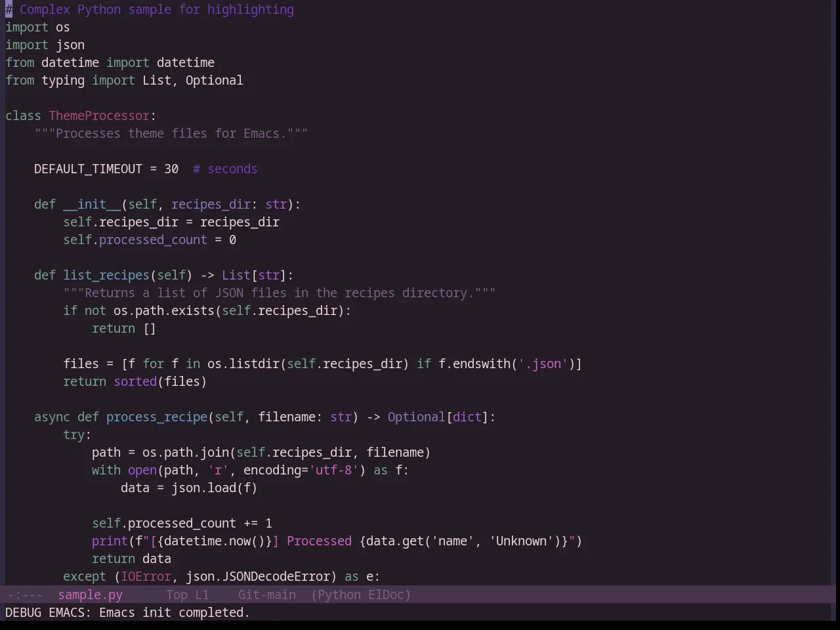Place cursor on 'ThemeProcessor' class name
Screen dimensions: 840x630
(99, 115)
